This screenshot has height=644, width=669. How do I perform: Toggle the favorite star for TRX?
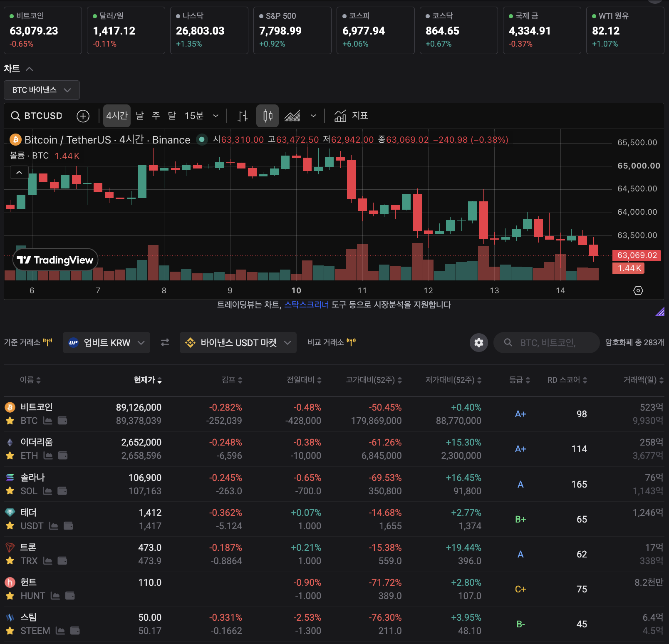[10, 561]
